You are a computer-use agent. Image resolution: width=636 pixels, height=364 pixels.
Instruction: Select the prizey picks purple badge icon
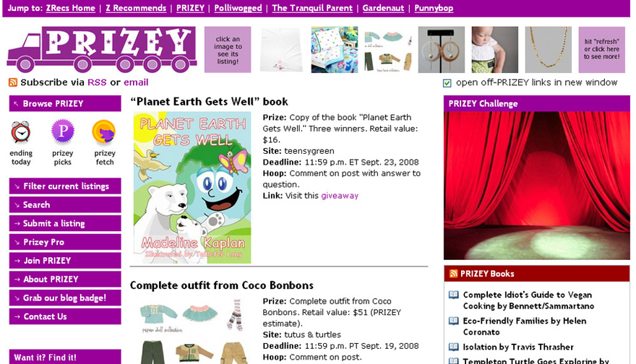[62, 131]
